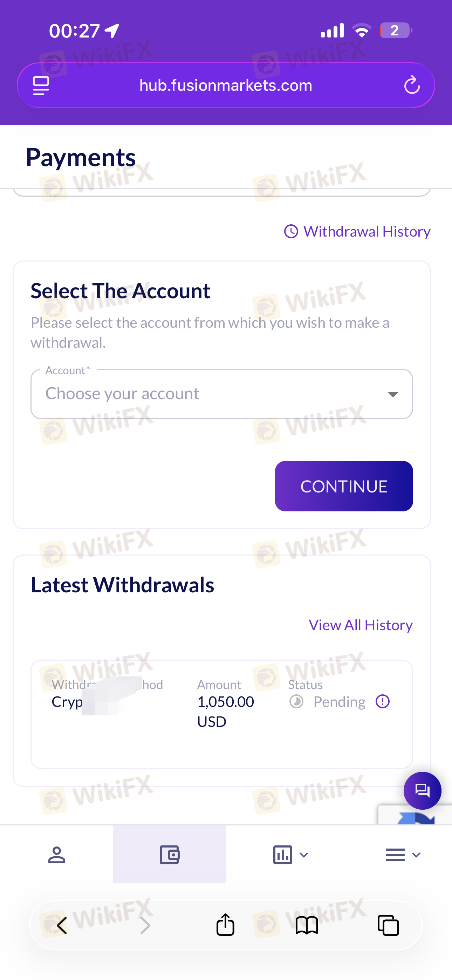Open the profile person icon in bottom navigation
The width and height of the screenshot is (452, 980).
pos(57,855)
